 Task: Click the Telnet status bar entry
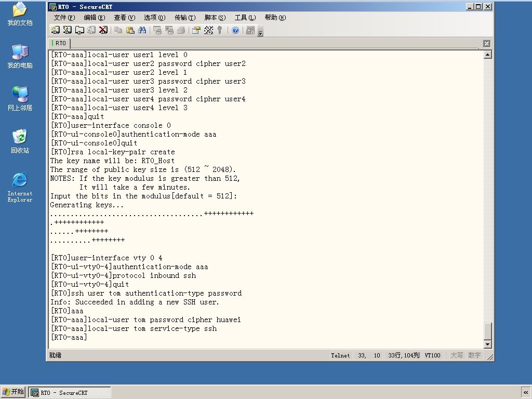(340, 355)
